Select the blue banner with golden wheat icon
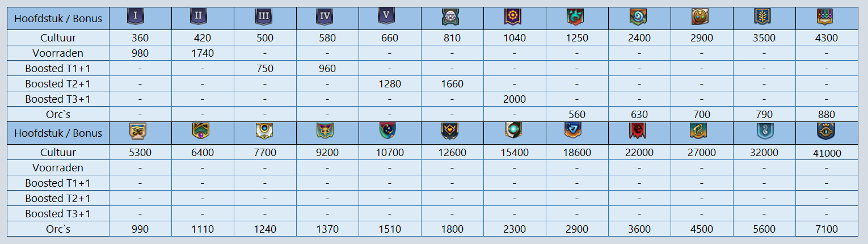 763,17
